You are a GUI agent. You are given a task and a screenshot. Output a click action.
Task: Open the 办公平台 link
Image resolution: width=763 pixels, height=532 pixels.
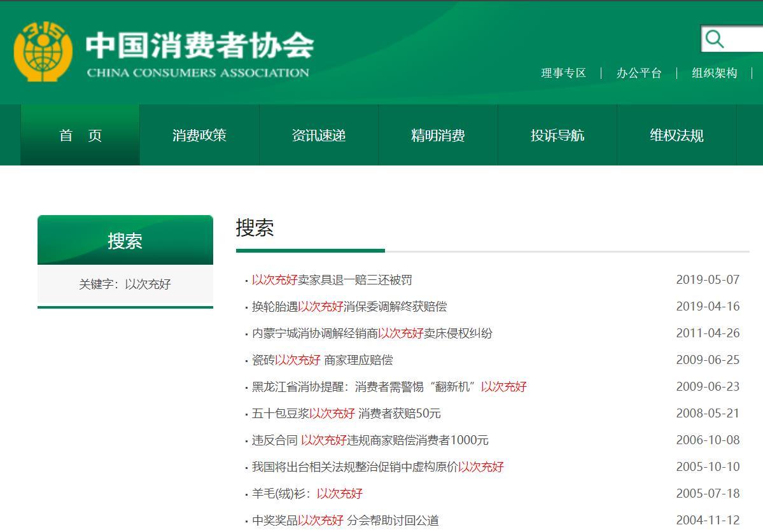638,73
